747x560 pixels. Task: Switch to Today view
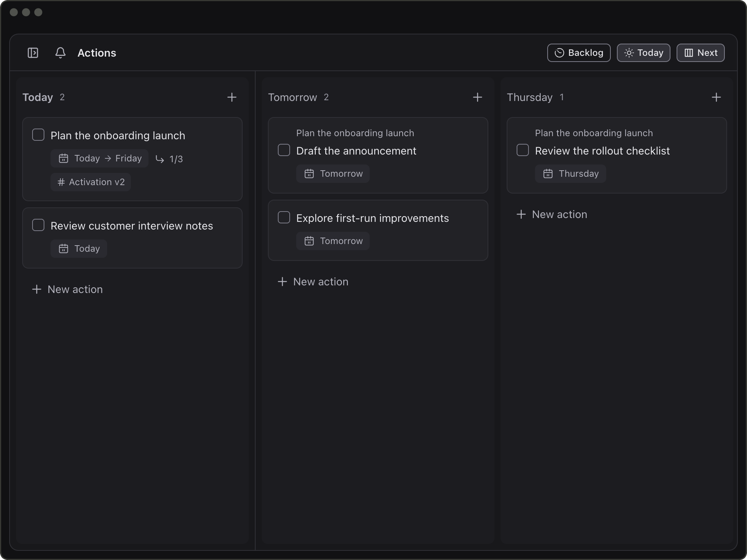pos(643,53)
